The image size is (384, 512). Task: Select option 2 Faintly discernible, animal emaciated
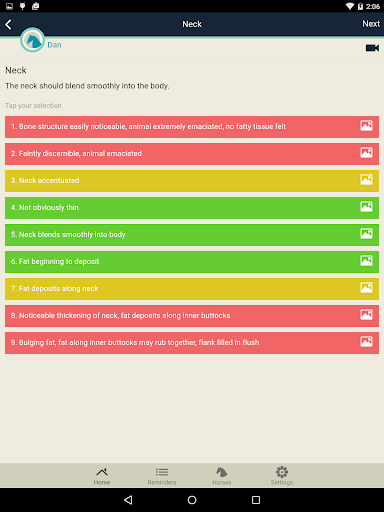(x=192, y=154)
